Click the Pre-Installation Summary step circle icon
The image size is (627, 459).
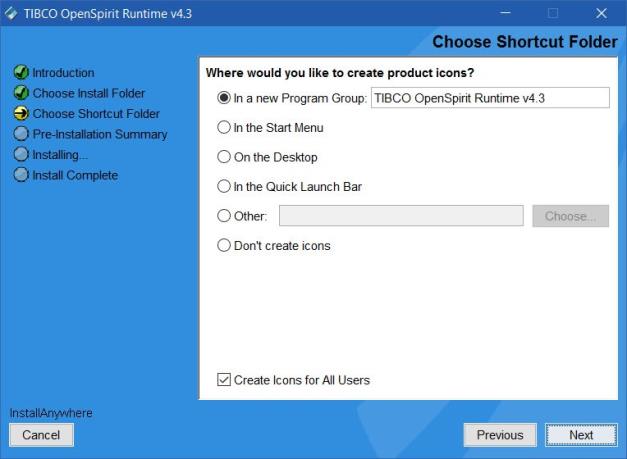coord(20,134)
